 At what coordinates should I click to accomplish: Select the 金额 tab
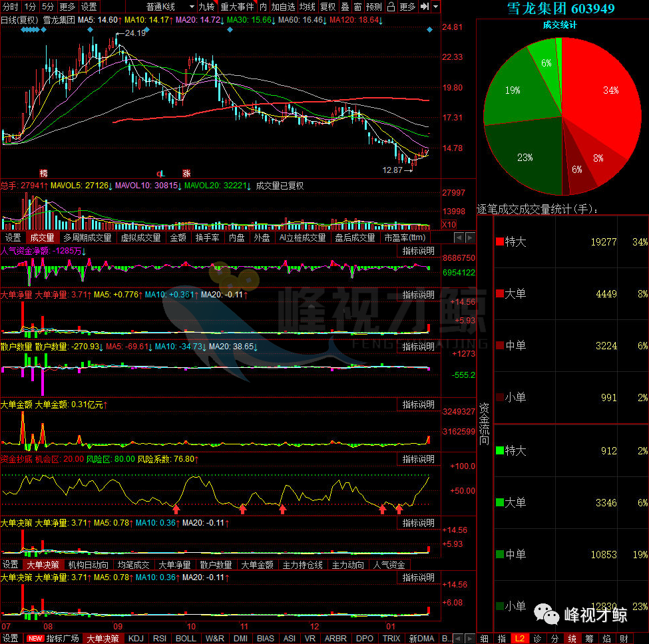(178, 238)
